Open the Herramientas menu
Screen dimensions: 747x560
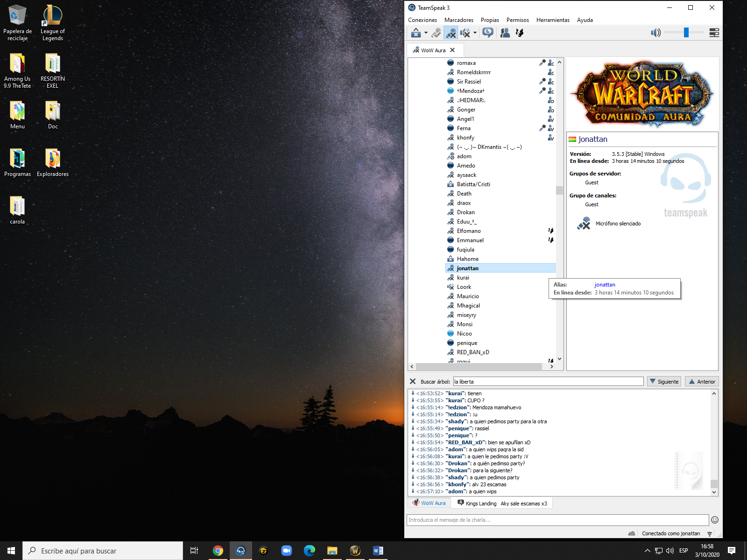tap(553, 20)
